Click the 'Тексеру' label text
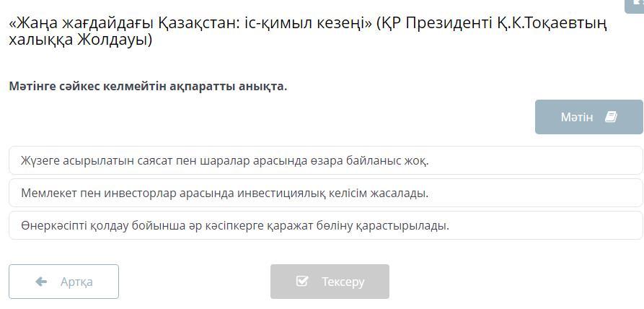 343,282
